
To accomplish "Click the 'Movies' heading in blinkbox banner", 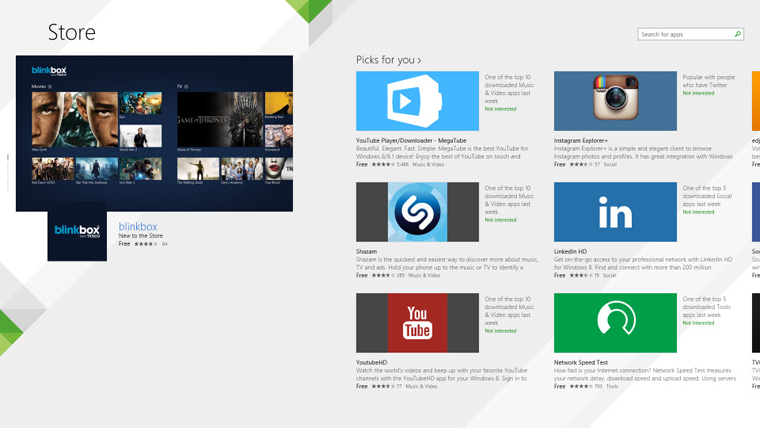I will [39, 86].
